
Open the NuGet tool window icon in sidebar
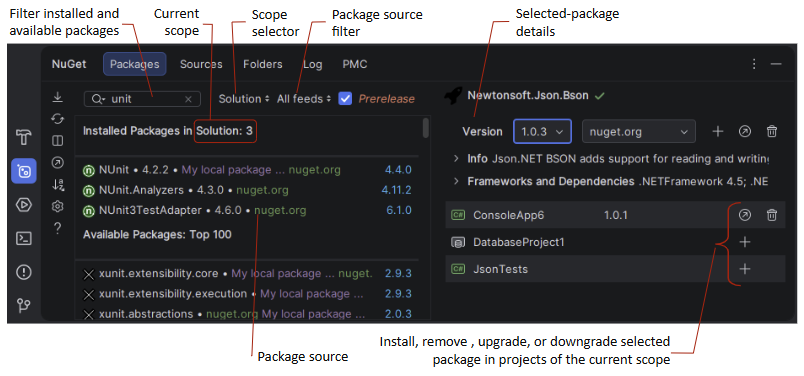point(24,171)
